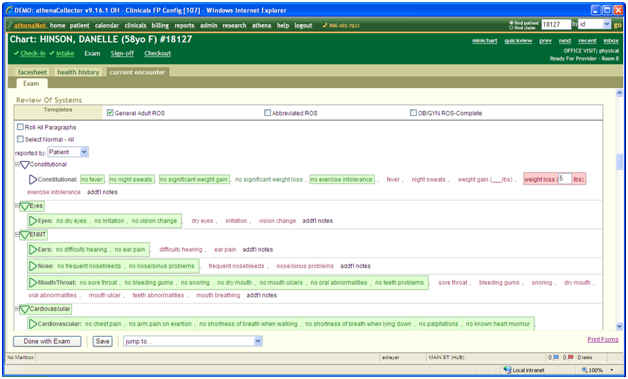The width and height of the screenshot is (628, 379).
Task: Click the Eyes section triangle icon
Action: coord(24,206)
